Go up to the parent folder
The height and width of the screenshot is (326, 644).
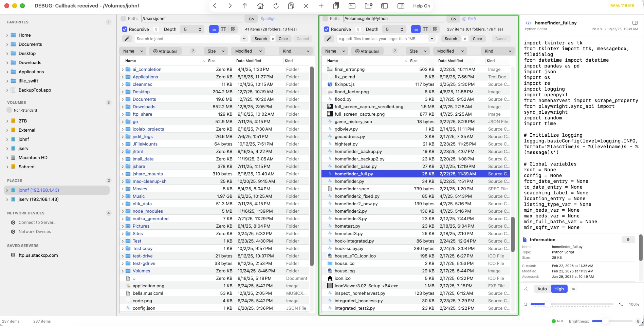(245, 6)
